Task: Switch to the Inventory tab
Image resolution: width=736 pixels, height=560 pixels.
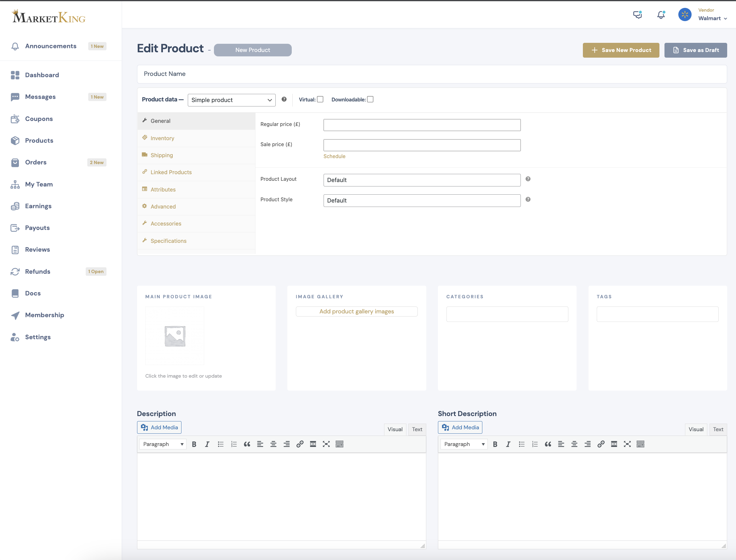Action: [x=196, y=138]
